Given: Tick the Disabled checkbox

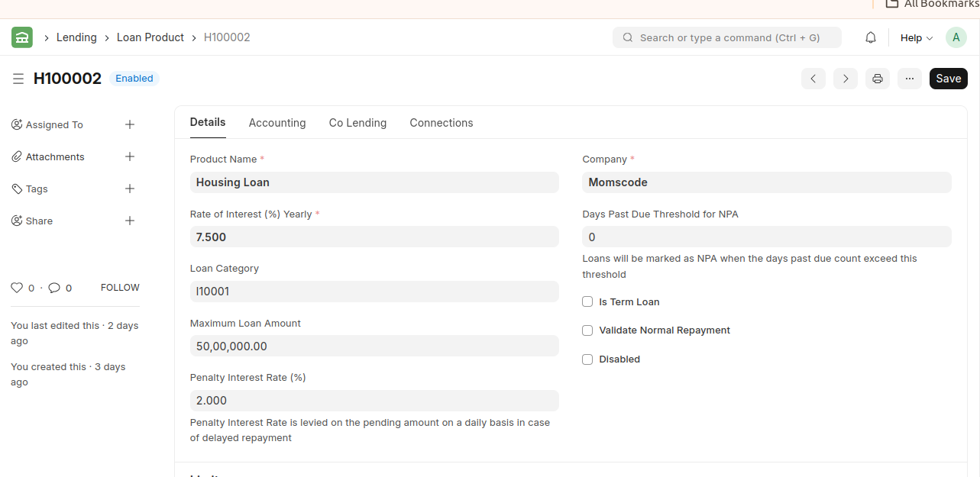Looking at the screenshot, I should point(587,359).
